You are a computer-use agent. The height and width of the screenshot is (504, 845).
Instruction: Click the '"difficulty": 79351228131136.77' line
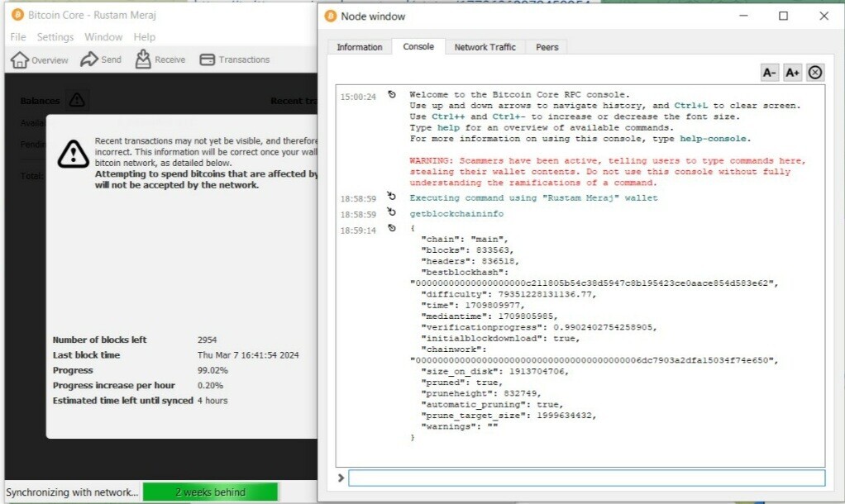[x=508, y=294]
